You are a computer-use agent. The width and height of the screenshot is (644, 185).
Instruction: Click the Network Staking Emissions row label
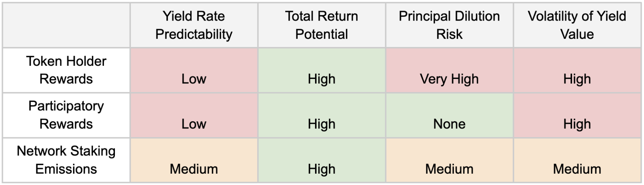(x=66, y=160)
